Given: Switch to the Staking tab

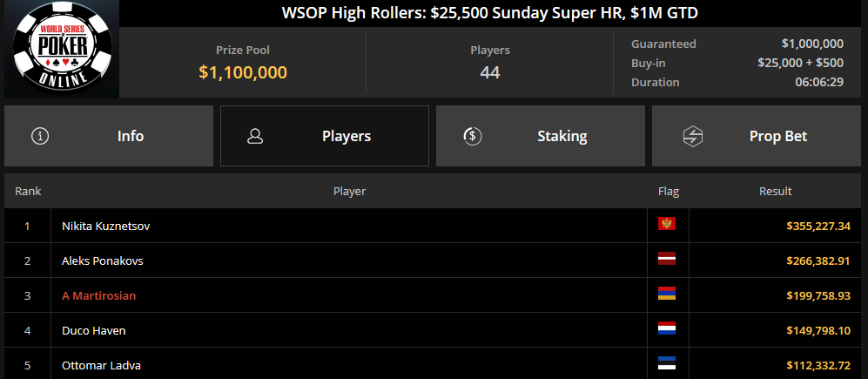Looking at the screenshot, I should [x=541, y=136].
